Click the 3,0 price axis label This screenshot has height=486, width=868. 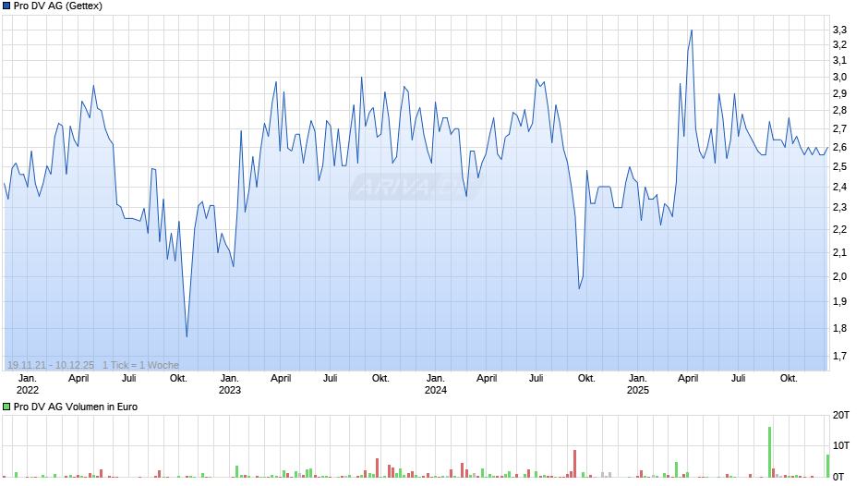[839, 77]
